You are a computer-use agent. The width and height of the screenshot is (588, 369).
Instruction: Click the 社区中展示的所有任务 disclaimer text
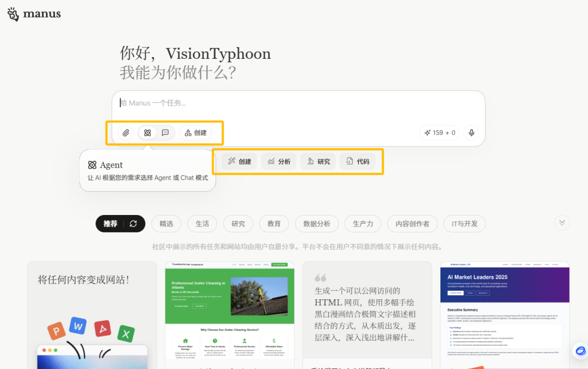(297, 247)
